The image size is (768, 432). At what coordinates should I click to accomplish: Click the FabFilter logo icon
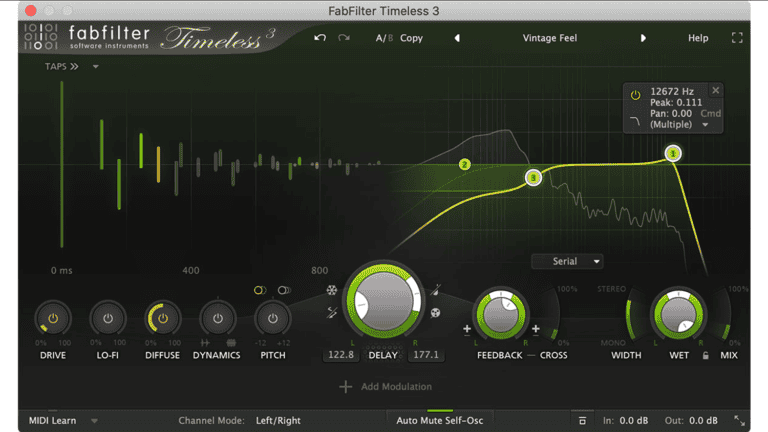[x=41, y=37]
